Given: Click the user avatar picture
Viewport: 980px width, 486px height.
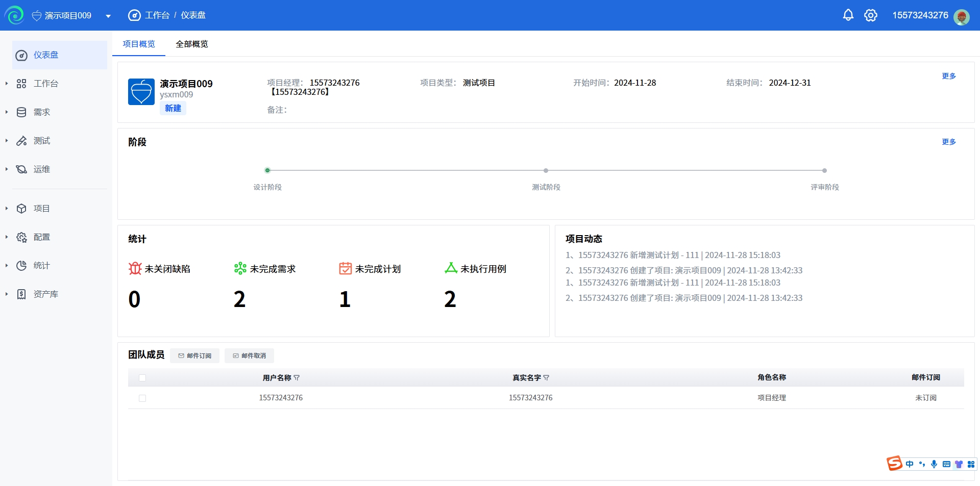Looking at the screenshot, I should [962, 17].
